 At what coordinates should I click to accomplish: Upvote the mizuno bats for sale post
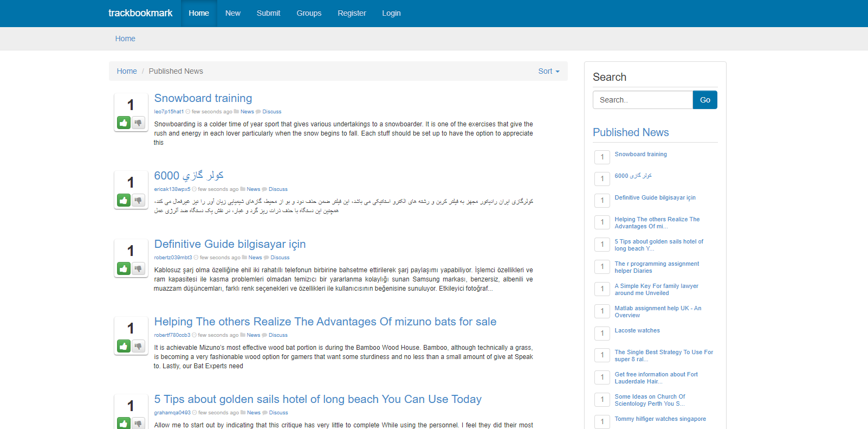pos(124,347)
